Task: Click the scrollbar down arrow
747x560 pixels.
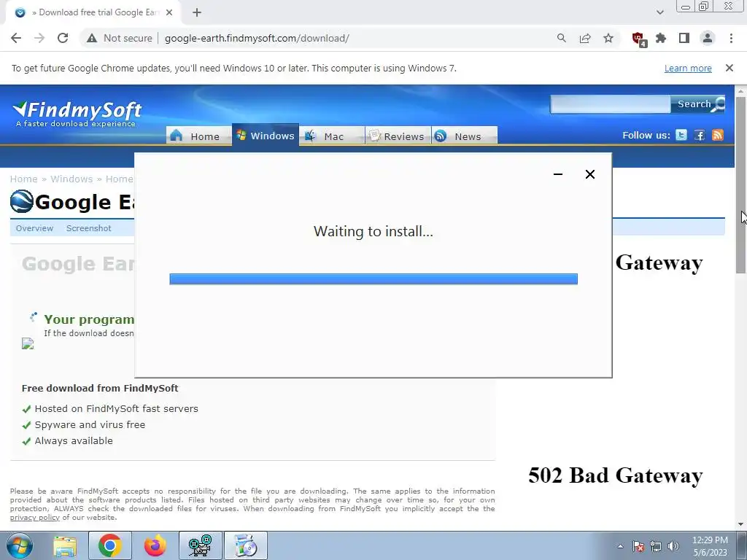Action: [x=741, y=524]
